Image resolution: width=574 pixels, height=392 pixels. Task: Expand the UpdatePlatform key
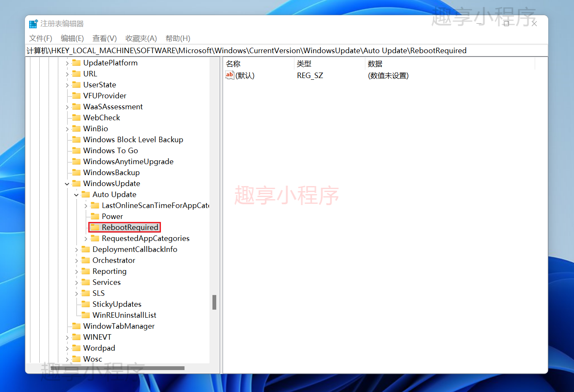click(67, 63)
